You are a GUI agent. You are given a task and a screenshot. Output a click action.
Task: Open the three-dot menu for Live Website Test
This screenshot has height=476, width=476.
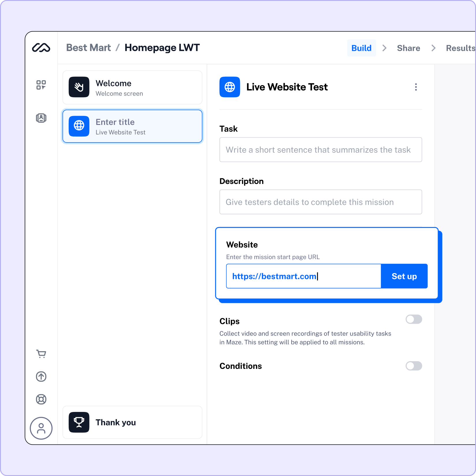point(416,87)
